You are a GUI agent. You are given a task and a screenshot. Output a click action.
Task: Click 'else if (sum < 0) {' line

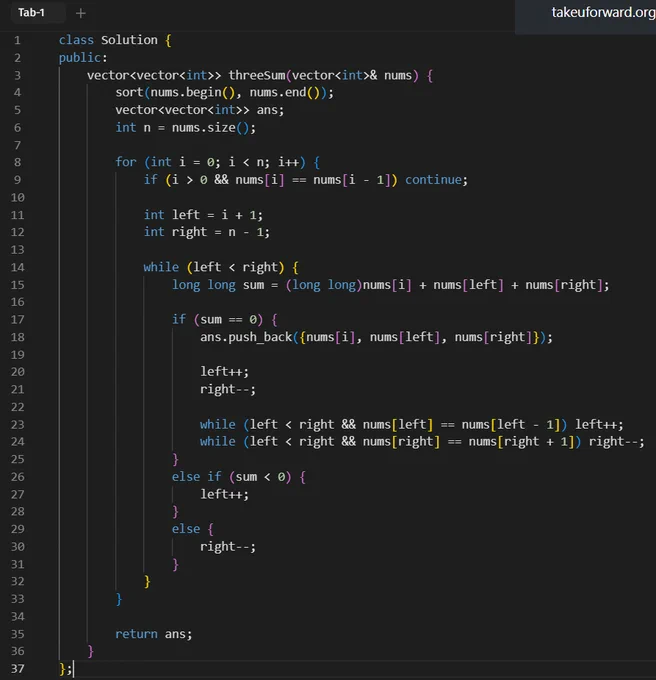coord(239,477)
